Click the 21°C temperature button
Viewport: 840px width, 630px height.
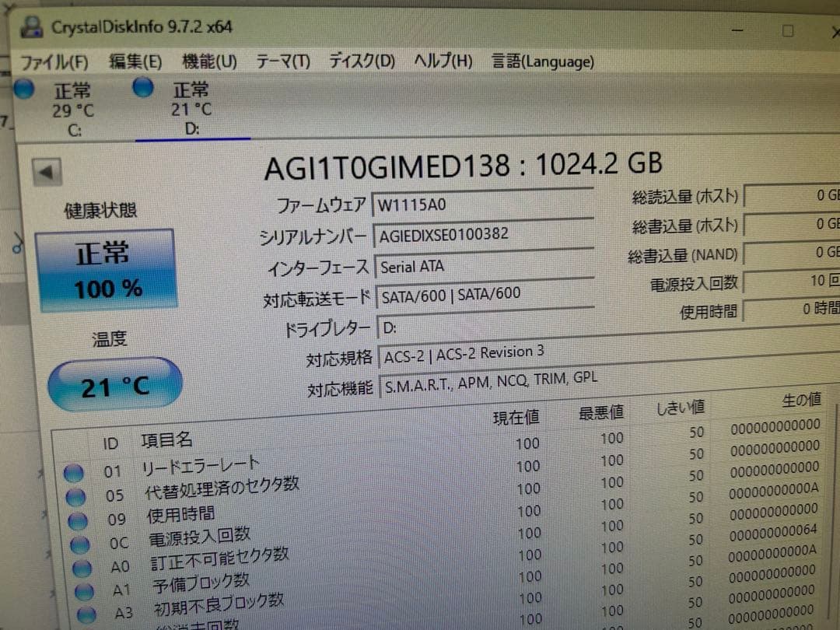tap(114, 383)
